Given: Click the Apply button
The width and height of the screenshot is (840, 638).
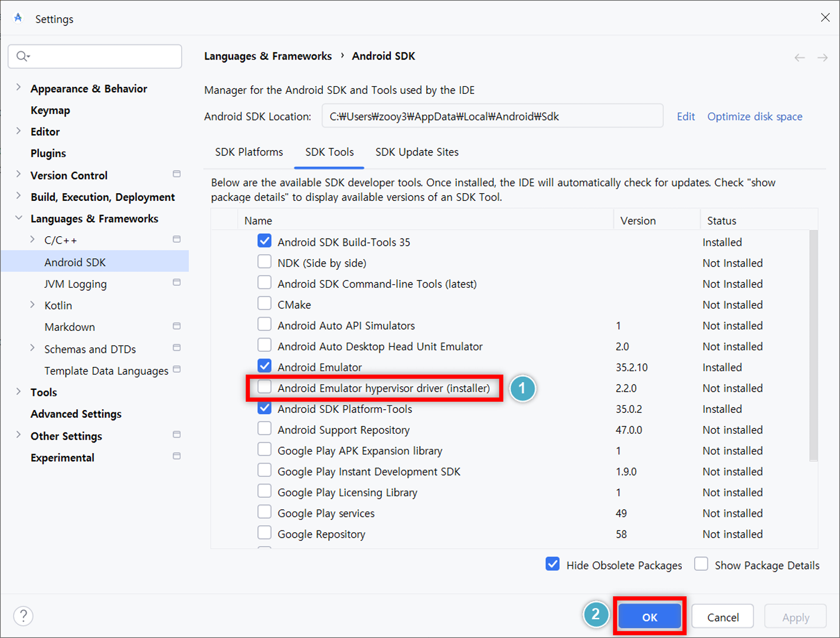Looking at the screenshot, I should pos(796,617).
